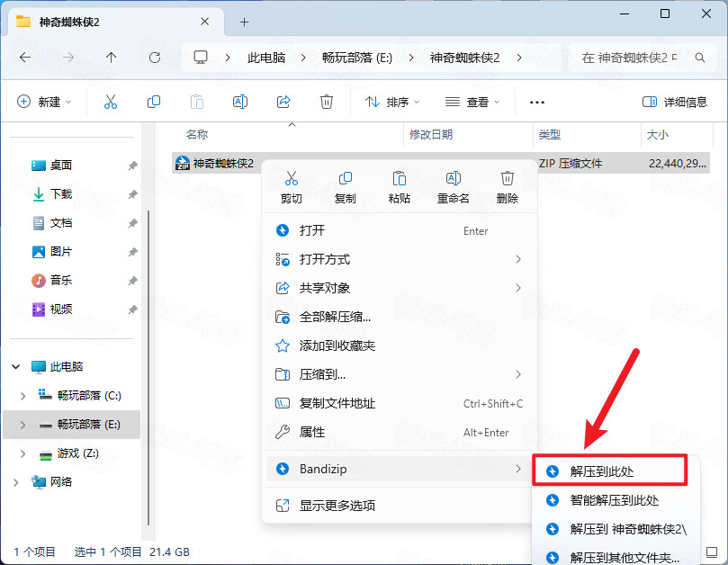Open the 排序 dropdown
The height and width of the screenshot is (565, 728).
(391, 102)
